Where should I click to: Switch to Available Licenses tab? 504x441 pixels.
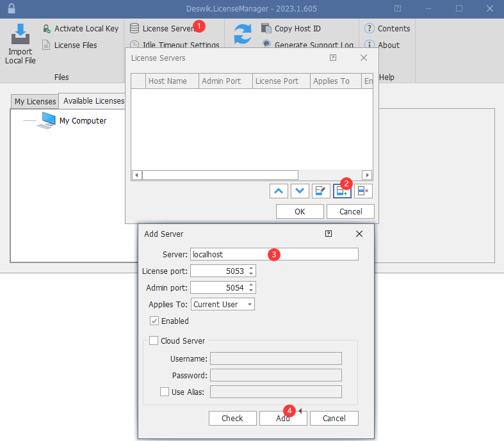[93, 101]
